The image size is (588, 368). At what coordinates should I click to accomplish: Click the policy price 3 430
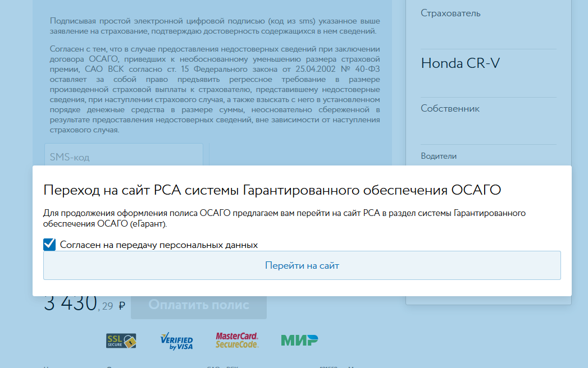(70, 303)
